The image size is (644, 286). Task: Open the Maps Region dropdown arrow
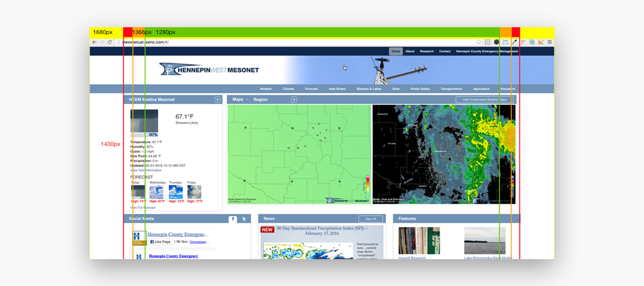pyautogui.click(x=294, y=100)
